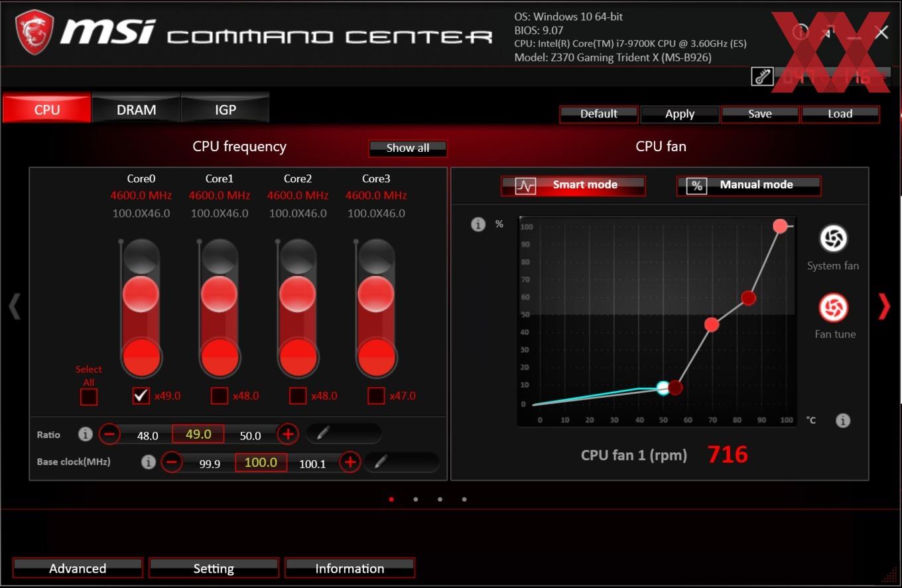This screenshot has height=588, width=902.
Task: Click the System fan icon
Action: click(833, 239)
